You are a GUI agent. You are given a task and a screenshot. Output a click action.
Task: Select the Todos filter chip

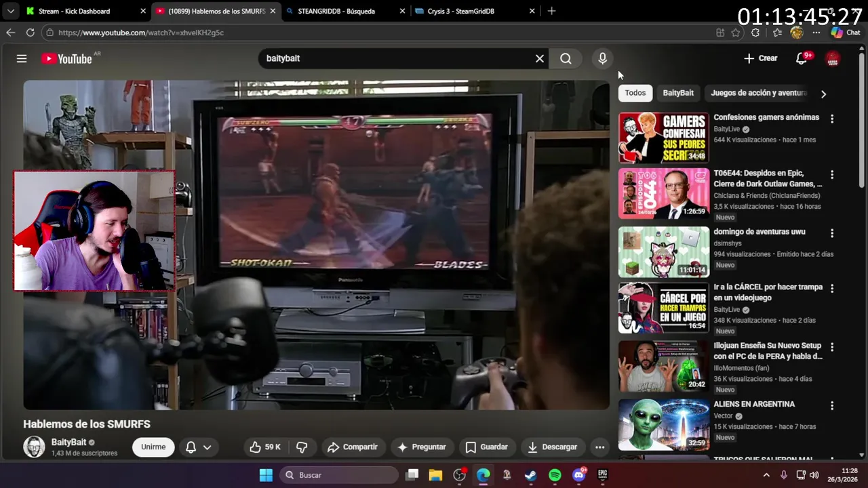coord(635,93)
